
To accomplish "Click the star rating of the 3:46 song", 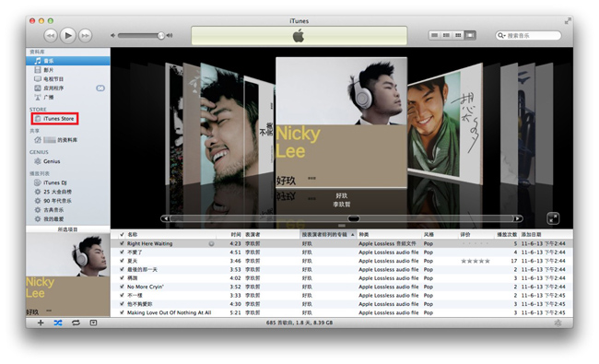I will (476, 261).
